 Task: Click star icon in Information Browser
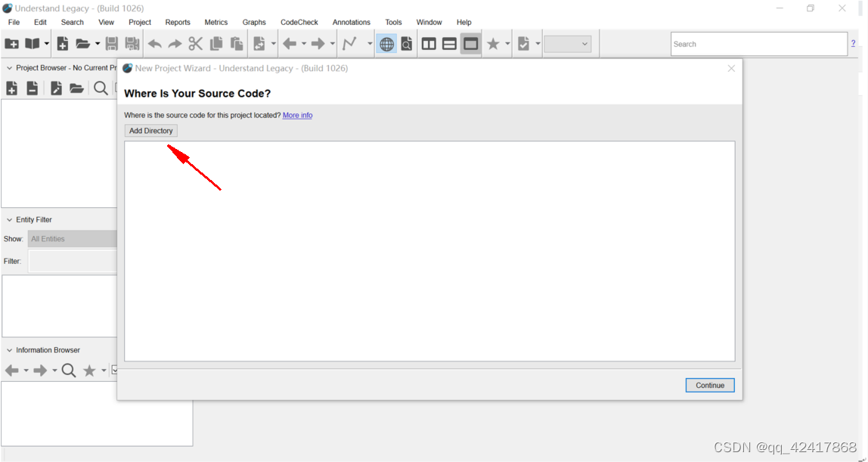tap(89, 371)
